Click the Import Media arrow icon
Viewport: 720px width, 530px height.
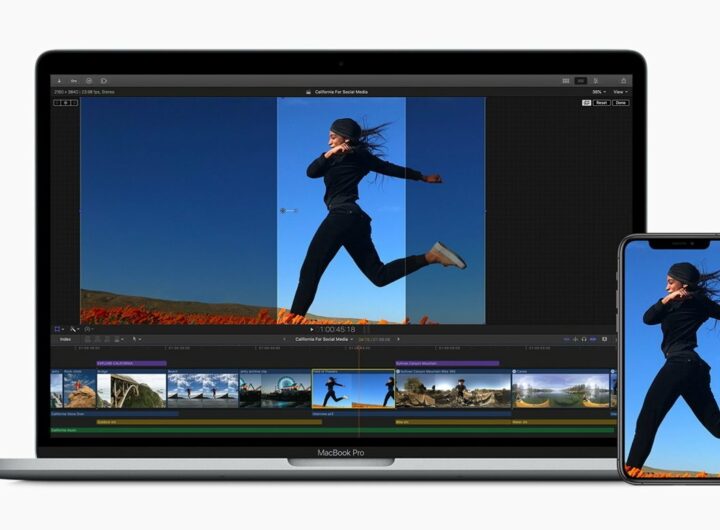59,80
